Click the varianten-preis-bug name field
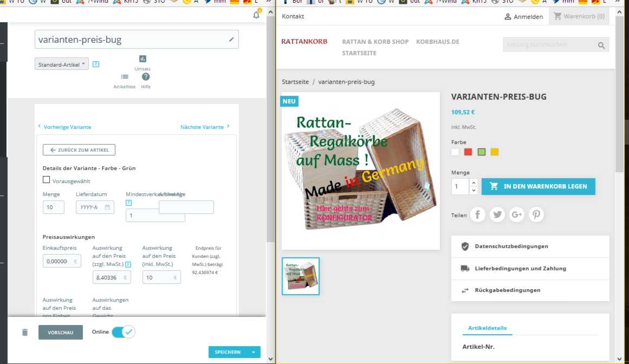 [x=137, y=40]
